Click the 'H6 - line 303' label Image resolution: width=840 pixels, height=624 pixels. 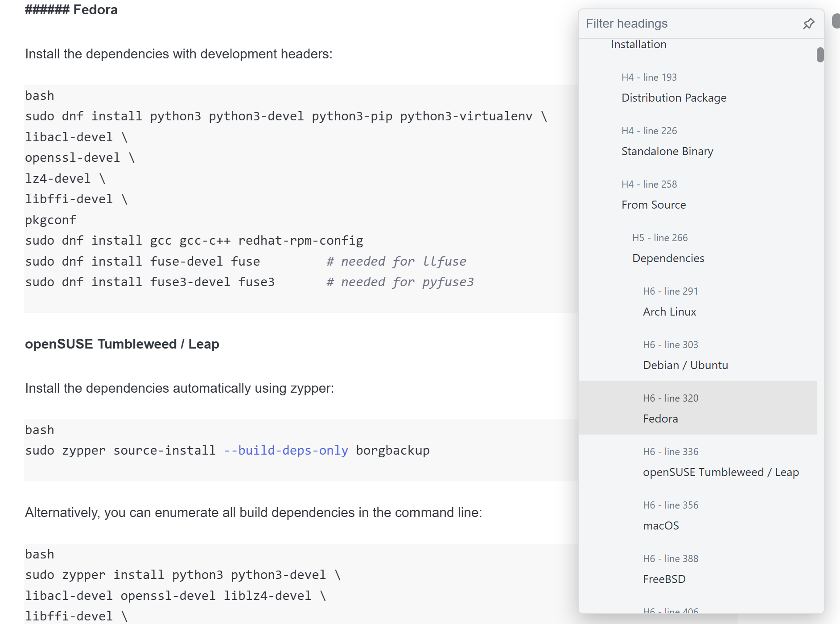click(671, 345)
